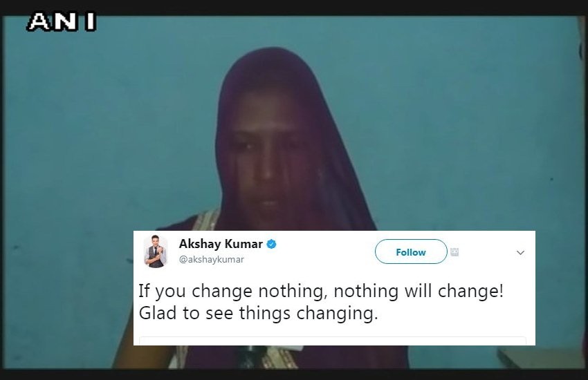Open the Akshay Kumar display name
The width and height of the screenshot is (588, 380).
point(221,244)
